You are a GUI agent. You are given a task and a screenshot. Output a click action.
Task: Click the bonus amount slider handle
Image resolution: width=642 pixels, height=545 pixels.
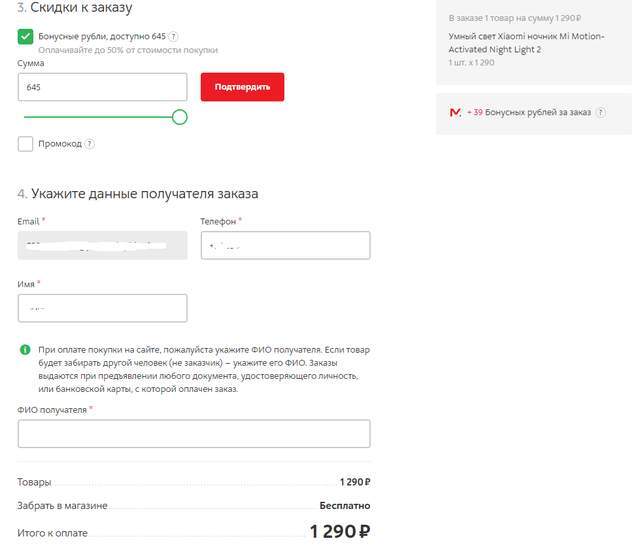click(180, 117)
